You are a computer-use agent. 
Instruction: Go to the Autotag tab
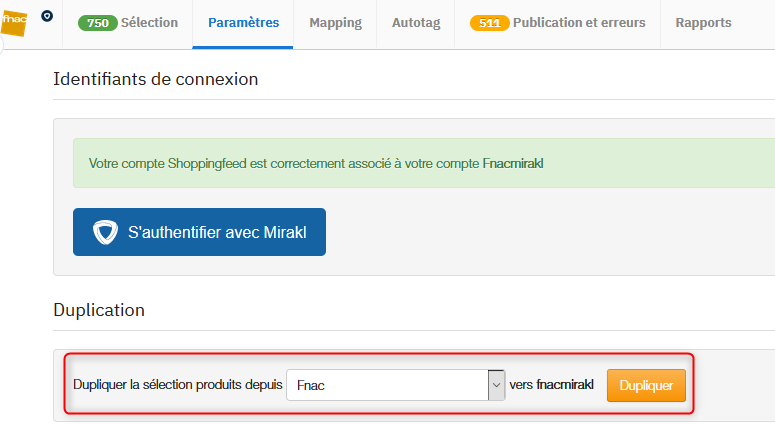[416, 23]
